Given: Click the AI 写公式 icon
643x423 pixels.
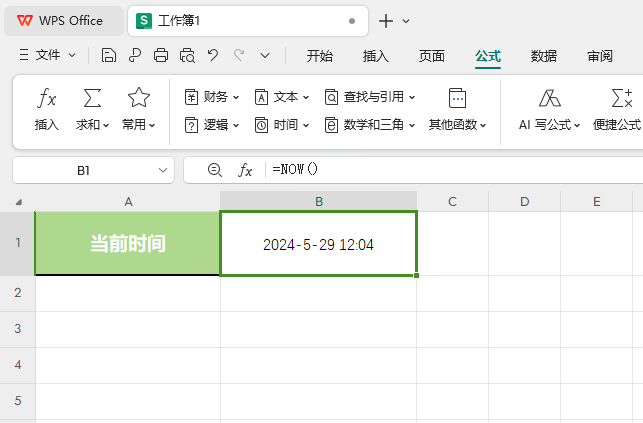Looking at the screenshot, I should click(x=550, y=98).
